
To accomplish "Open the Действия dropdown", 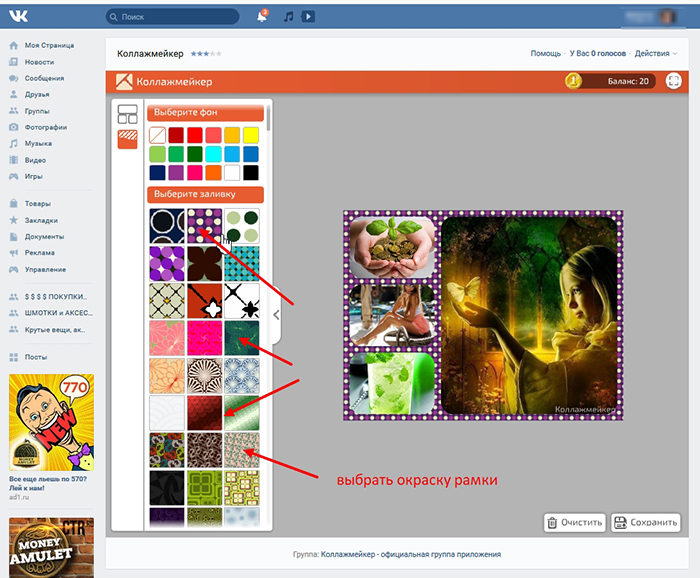I will pyautogui.click(x=655, y=53).
